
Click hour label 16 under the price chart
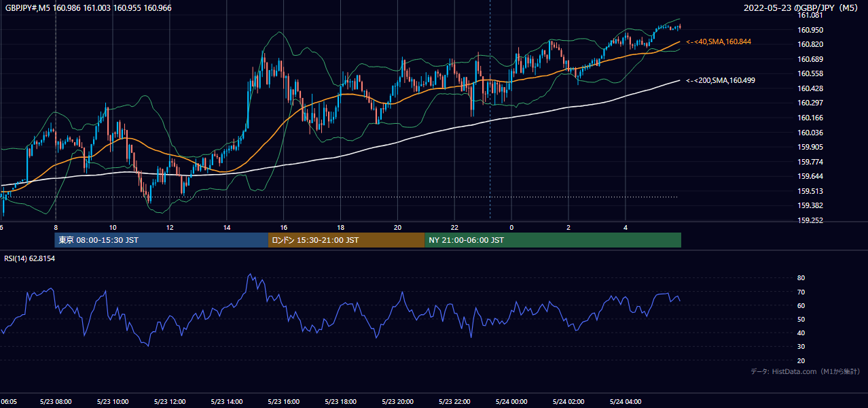(284, 227)
